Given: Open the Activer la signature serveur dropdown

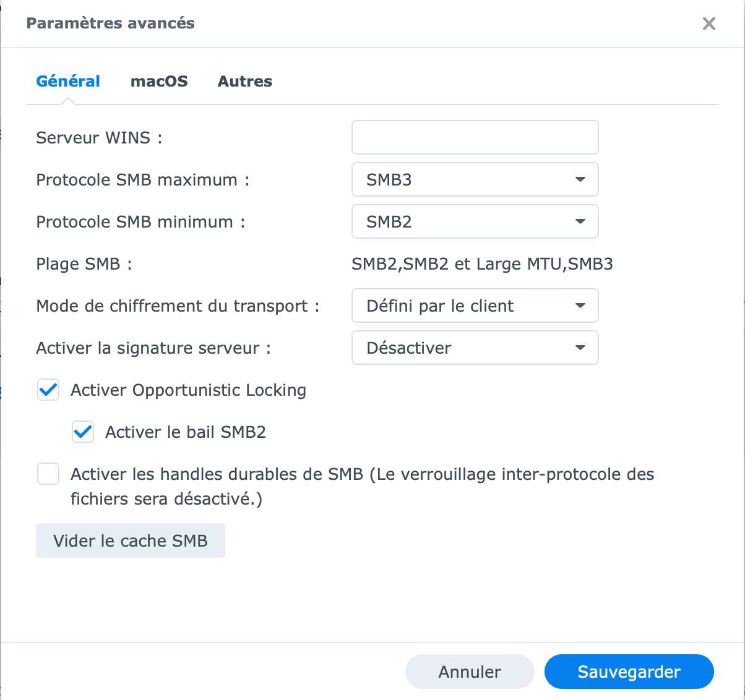Looking at the screenshot, I should pos(475,348).
